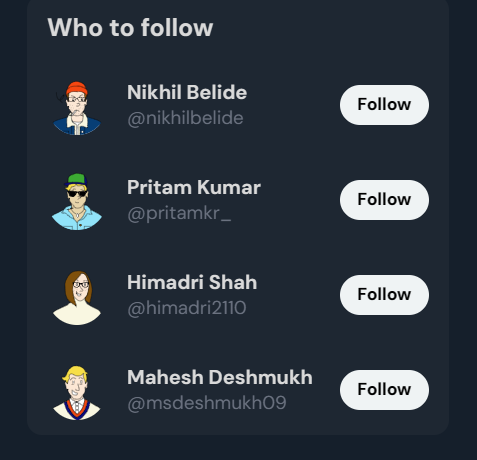Click the @msdeshmukh09 handle

tap(207, 403)
